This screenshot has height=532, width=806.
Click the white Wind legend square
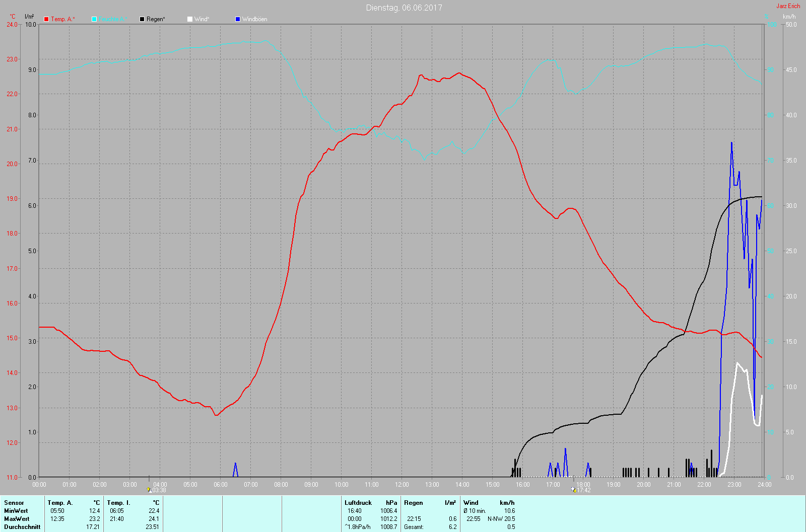(x=190, y=19)
